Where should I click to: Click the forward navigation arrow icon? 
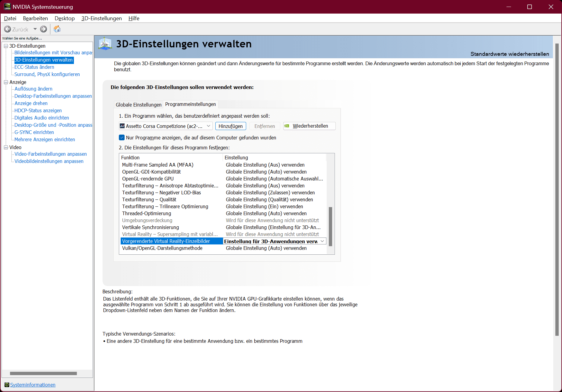pyautogui.click(x=43, y=29)
